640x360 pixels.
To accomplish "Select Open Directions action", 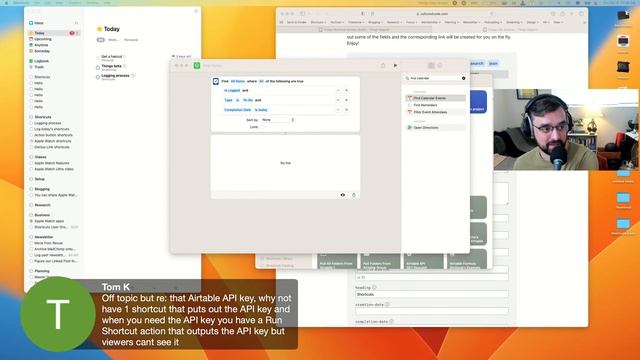I will (435, 127).
